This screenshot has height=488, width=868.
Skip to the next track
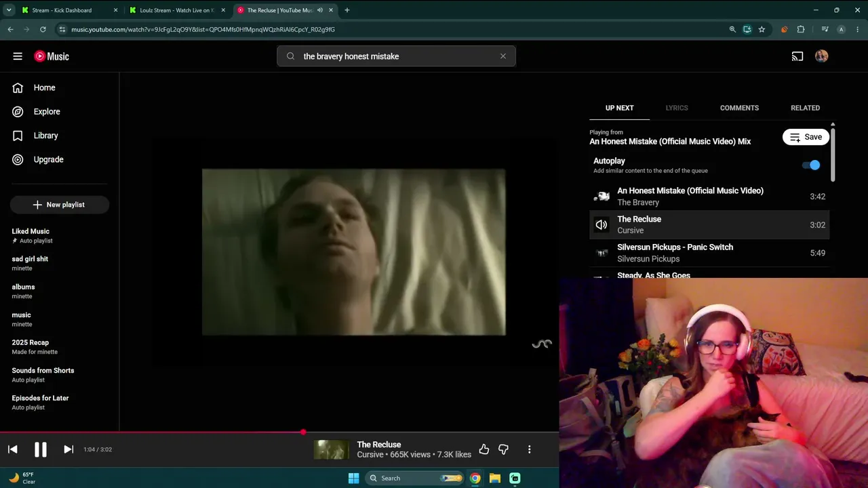[x=68, y=449]
